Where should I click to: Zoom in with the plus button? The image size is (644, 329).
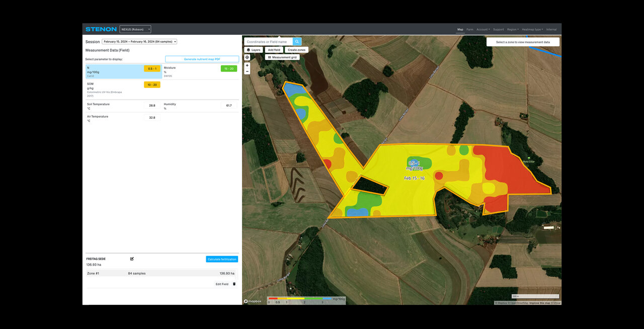[x=247, y=65]
